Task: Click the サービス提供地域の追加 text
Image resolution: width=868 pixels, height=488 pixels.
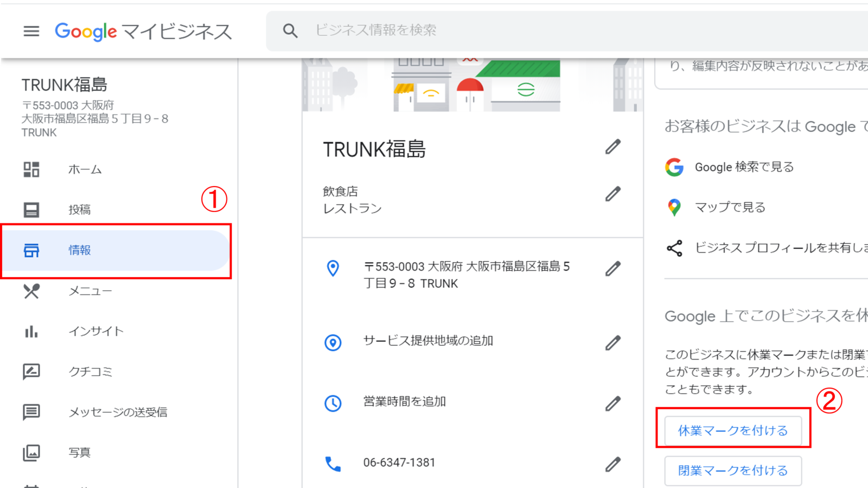Action: coord(428,341)
